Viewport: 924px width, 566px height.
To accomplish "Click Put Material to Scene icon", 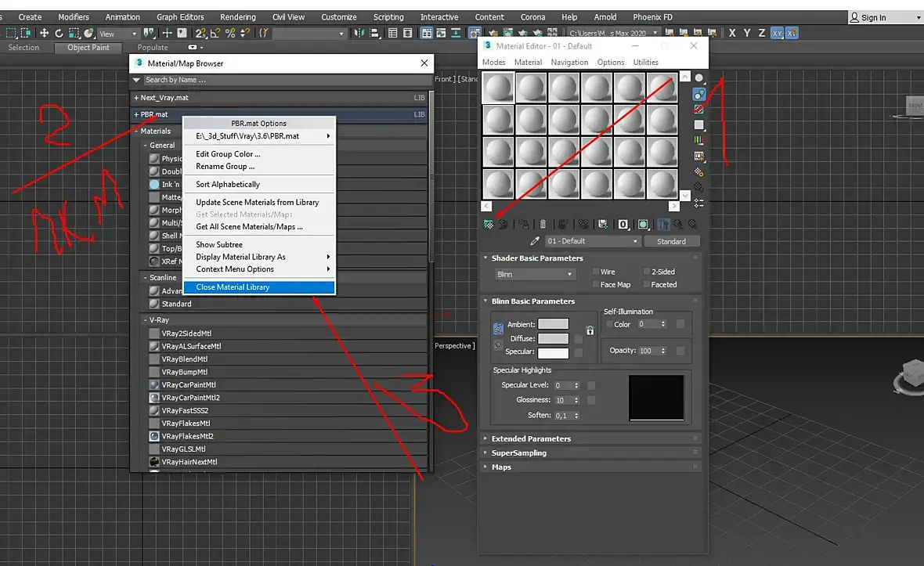I will click(504, 225).
